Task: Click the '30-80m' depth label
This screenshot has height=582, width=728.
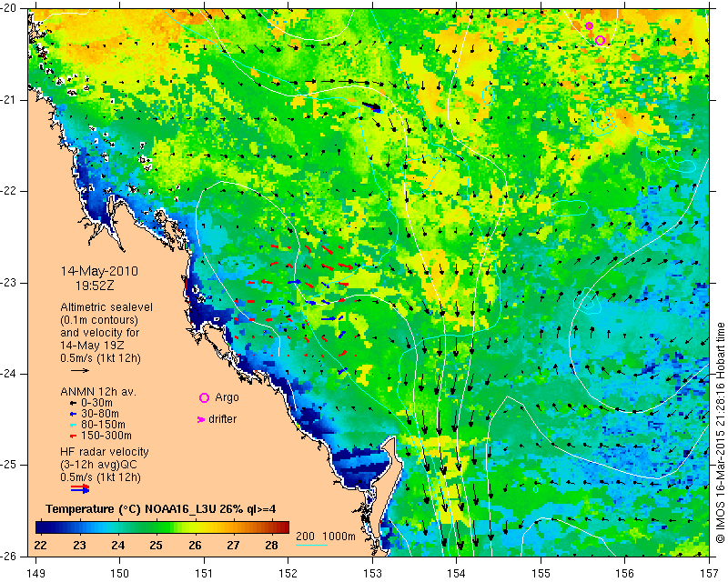Action: click(100, 414)
